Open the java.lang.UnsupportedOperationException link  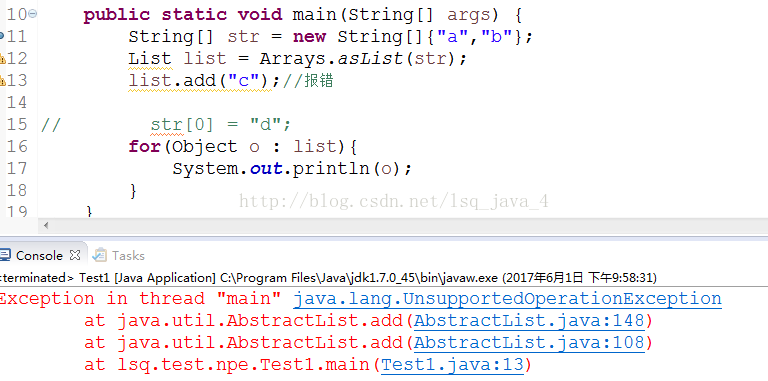coord(507,299)
